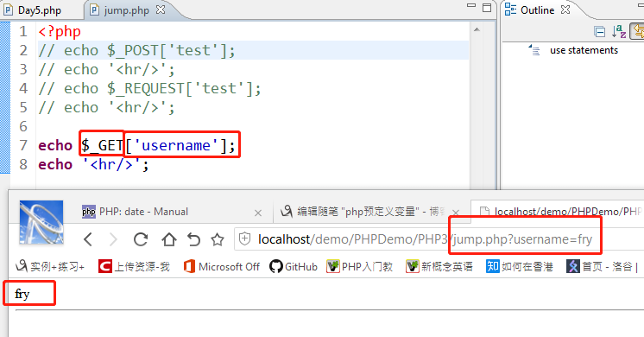Viewport: 644px width, 337px height.
Task: Toggle alphabetical sort in Outline
Action: [619, 31]
